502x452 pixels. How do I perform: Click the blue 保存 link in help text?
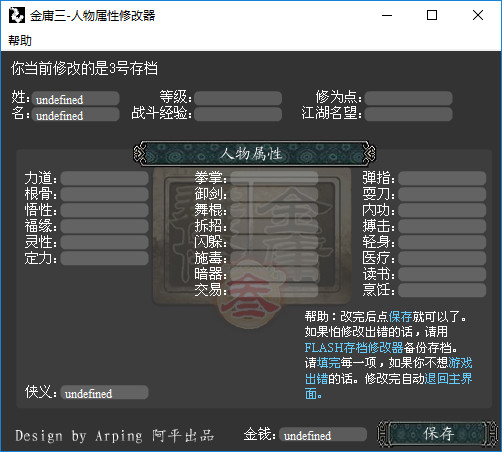(x=400, y=316)
